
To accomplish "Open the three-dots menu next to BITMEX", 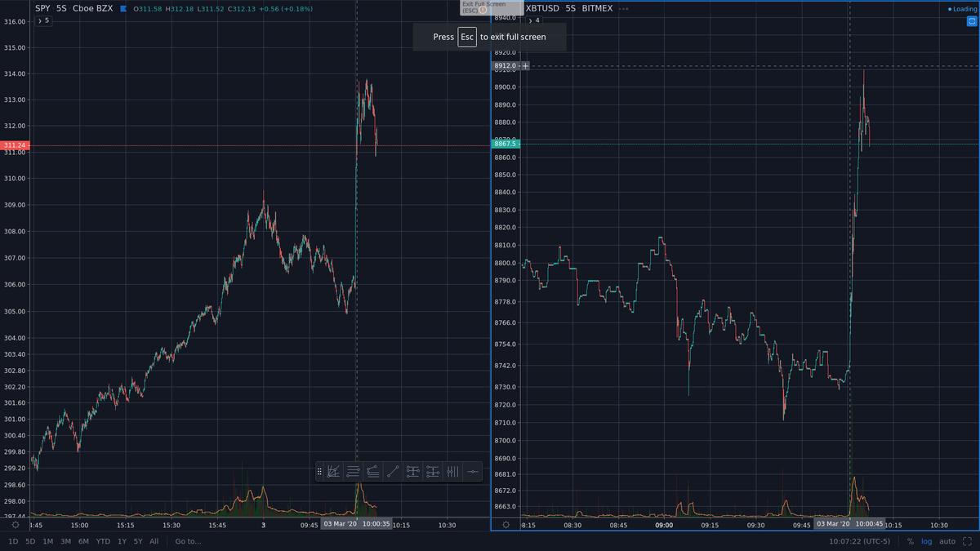I will coord(624,9).
